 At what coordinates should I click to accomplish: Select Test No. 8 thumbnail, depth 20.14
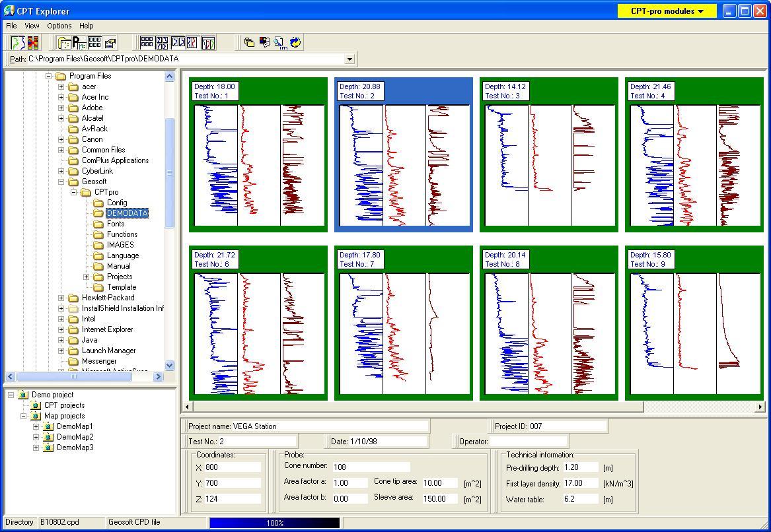(x=549, y=323)
